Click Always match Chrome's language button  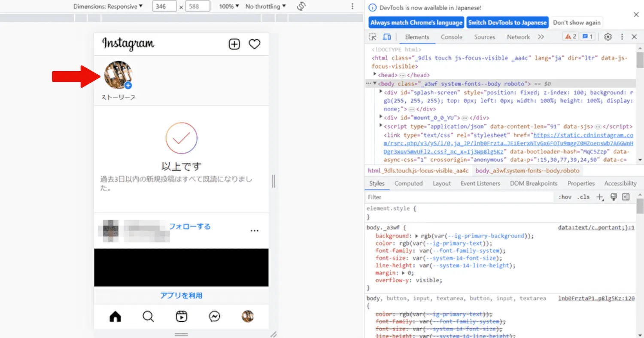416,23
